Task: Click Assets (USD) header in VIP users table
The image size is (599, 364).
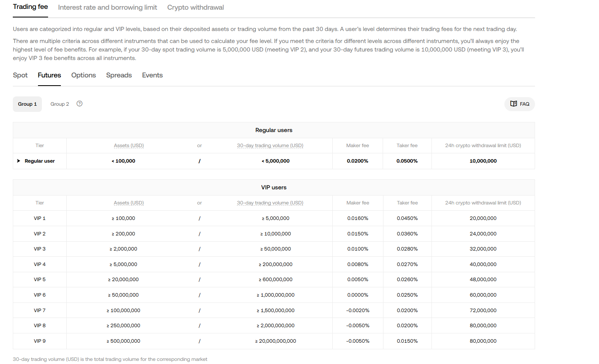Action: tap(129, 203)
